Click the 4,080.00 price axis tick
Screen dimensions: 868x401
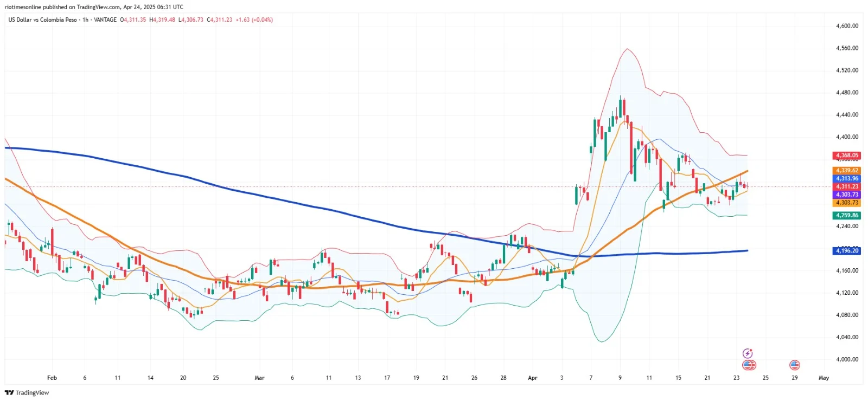coord(847,315)
